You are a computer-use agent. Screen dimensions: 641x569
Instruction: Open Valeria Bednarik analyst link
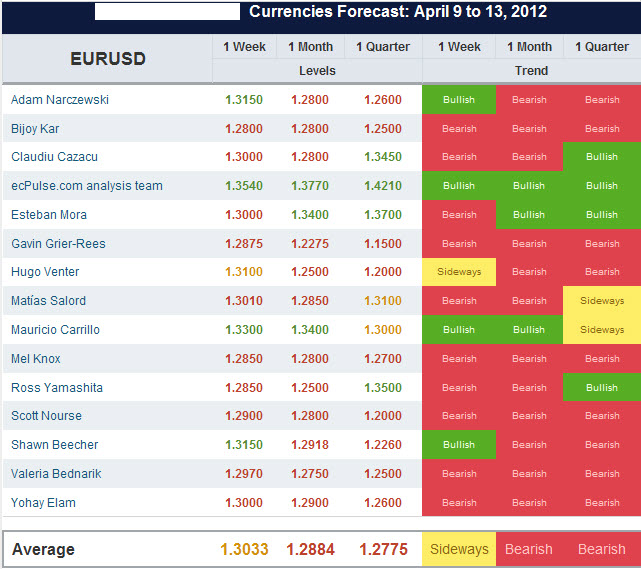(x=56, y=474)
